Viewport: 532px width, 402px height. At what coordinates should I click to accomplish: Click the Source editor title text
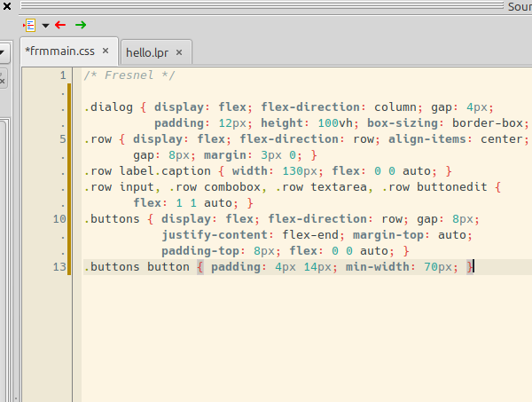pyautogui.click(x=520, y=6)
